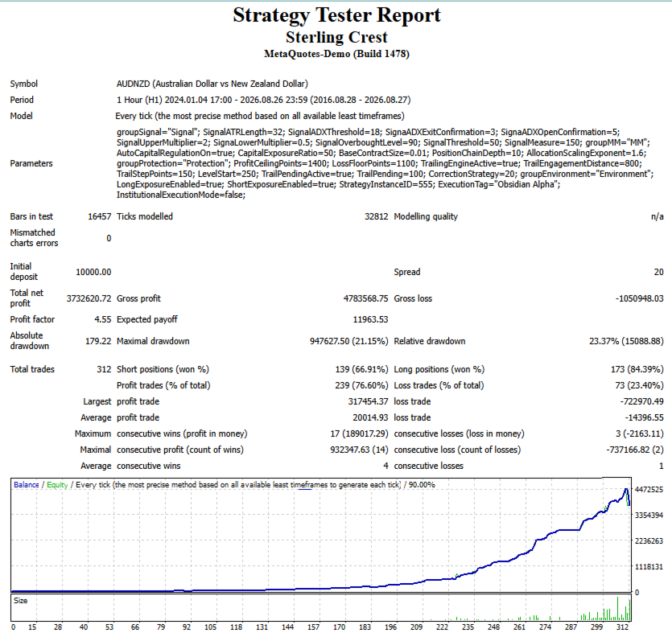Image resolution: width=672 pixels, height=637 pixels.
Task: Click the Parameters label
Action: pyautogui.click(x=31, y=163)
